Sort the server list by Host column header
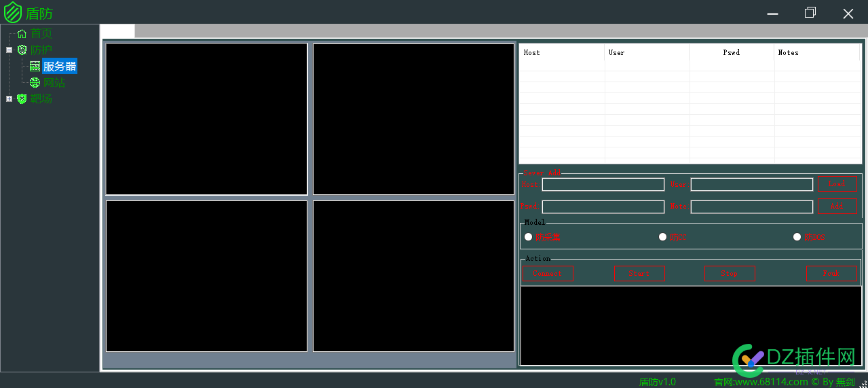 click(x=562, y=52)
